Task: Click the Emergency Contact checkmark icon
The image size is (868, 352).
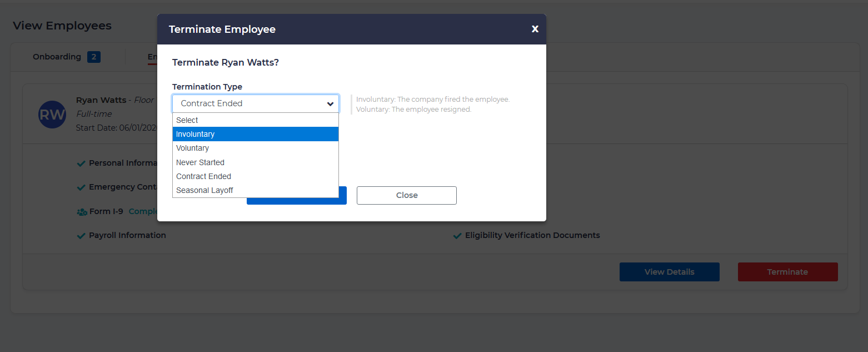Action: 81,187
